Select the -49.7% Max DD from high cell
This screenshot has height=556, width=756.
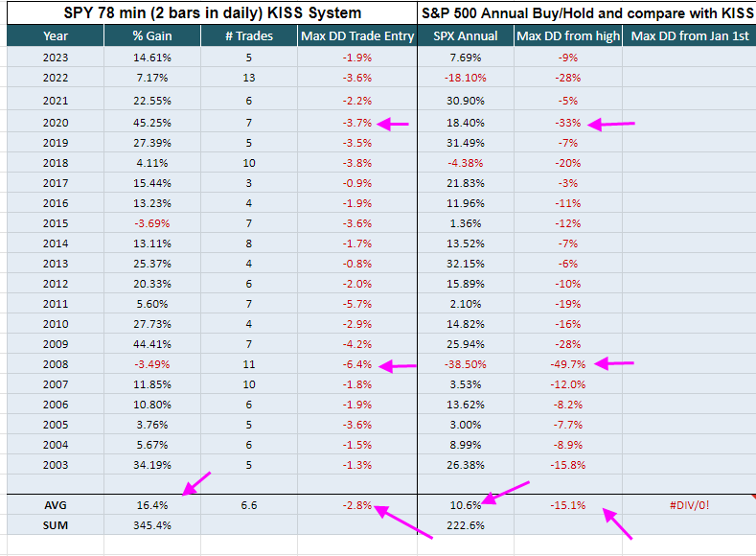pos(568,364)
